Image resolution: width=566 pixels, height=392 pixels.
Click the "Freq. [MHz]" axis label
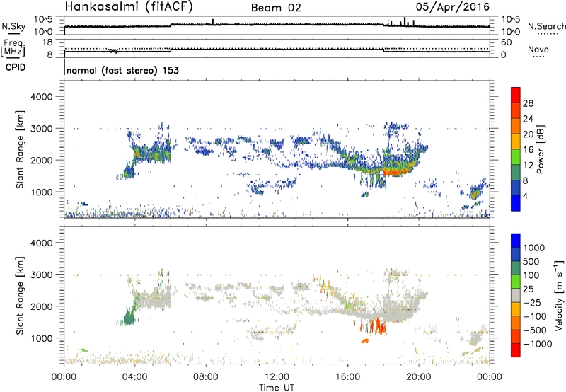click(x=13, y=47)
